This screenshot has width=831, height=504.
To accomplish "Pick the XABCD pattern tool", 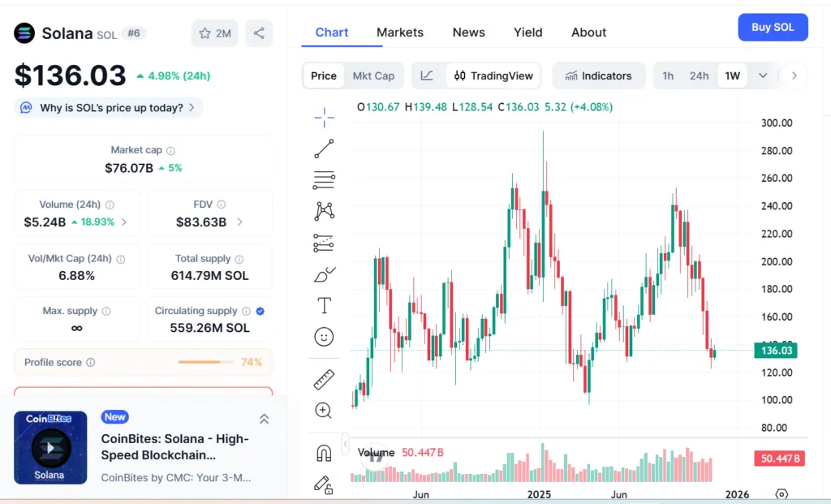I will click(x=324, y=210).
